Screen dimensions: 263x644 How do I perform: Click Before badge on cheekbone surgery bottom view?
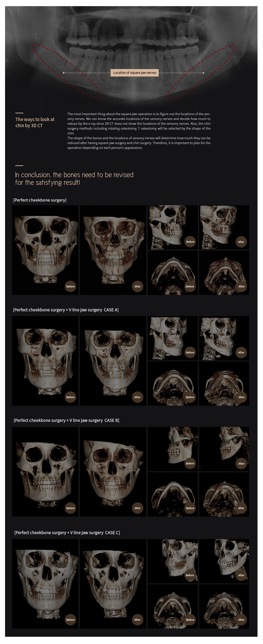click(x=190, y=287)
